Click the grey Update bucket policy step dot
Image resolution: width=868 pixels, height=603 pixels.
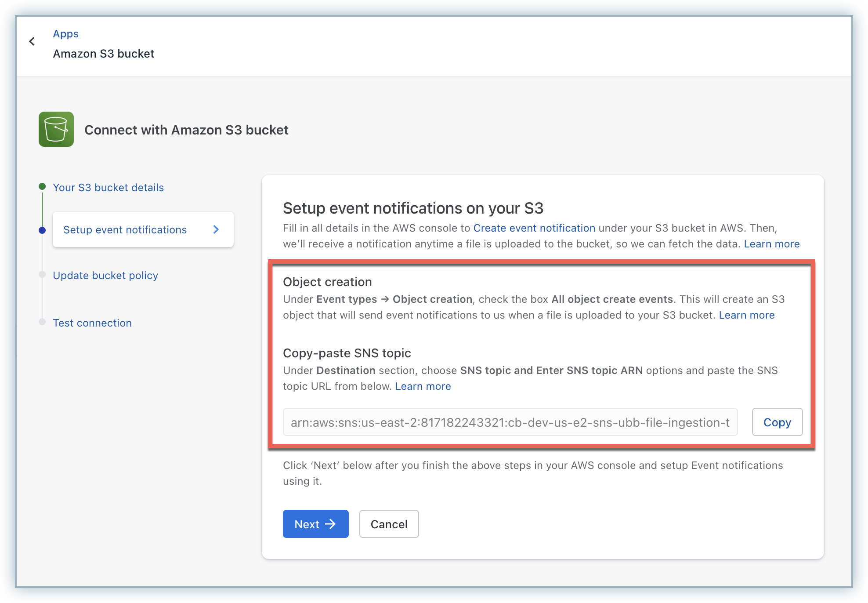tap(42, 275)
